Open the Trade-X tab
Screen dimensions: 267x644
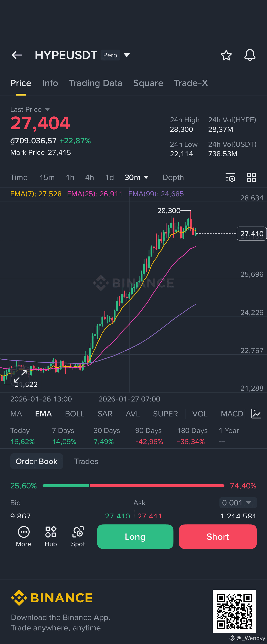click(x=191, y=83)
